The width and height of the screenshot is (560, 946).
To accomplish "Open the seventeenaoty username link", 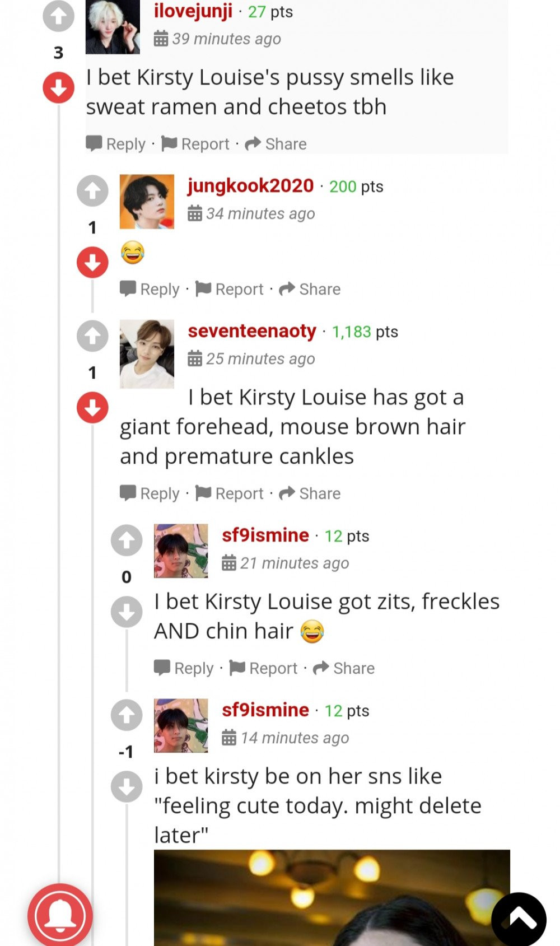I will (x=252, y=331).
